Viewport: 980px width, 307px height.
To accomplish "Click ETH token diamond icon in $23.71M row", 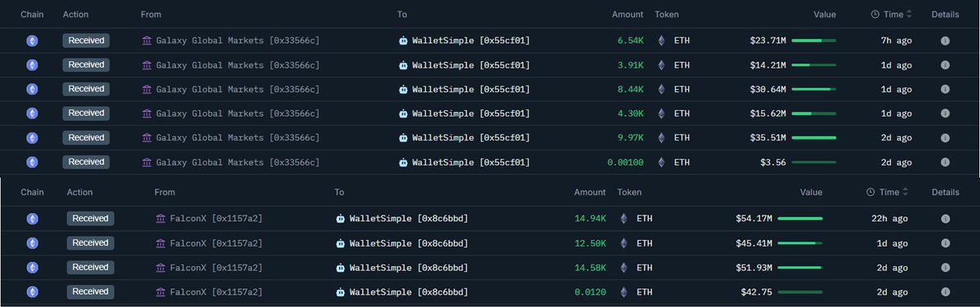I will point(661,41).
